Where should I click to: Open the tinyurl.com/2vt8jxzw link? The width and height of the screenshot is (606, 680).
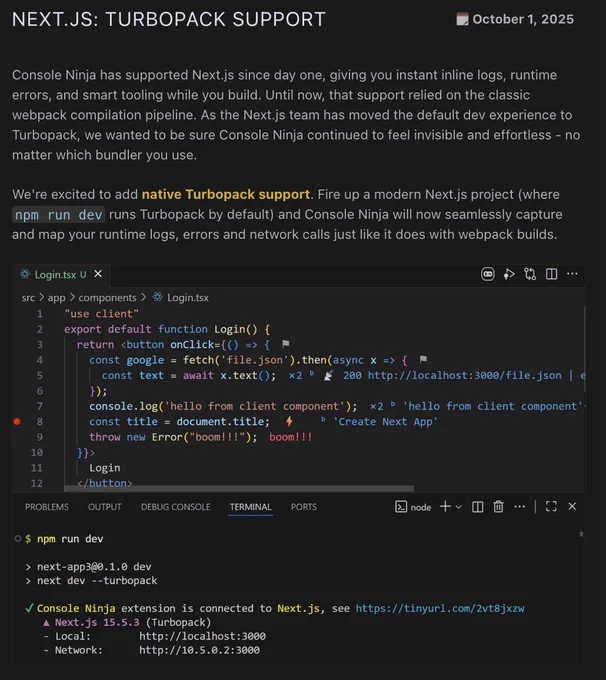click(x=440, y=608)
